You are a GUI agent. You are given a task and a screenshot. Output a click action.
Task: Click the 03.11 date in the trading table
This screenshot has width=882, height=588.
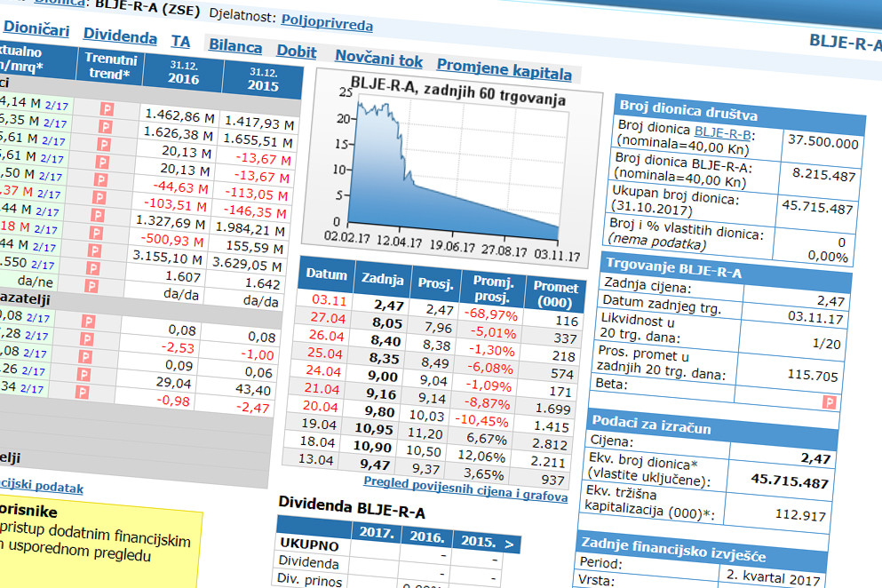(x=330, y=300)
